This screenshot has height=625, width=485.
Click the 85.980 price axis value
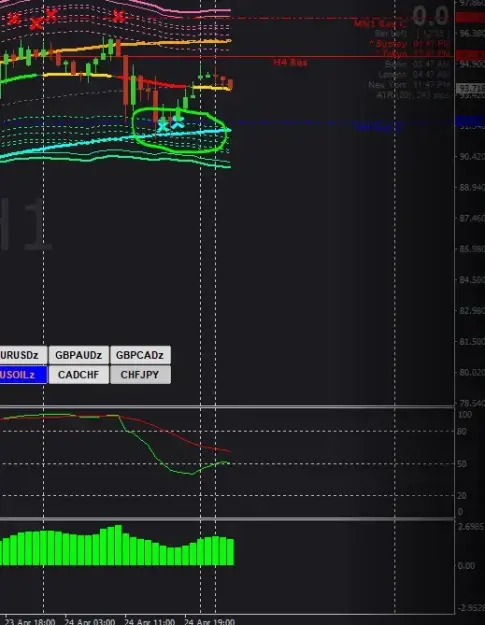tap(472, 249)
